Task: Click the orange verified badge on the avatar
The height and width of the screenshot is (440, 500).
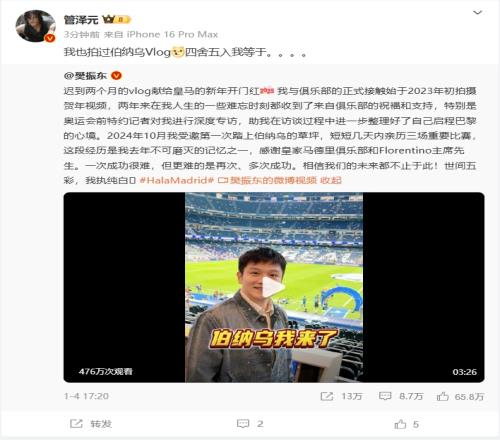Action: click(x=50, y=38)
